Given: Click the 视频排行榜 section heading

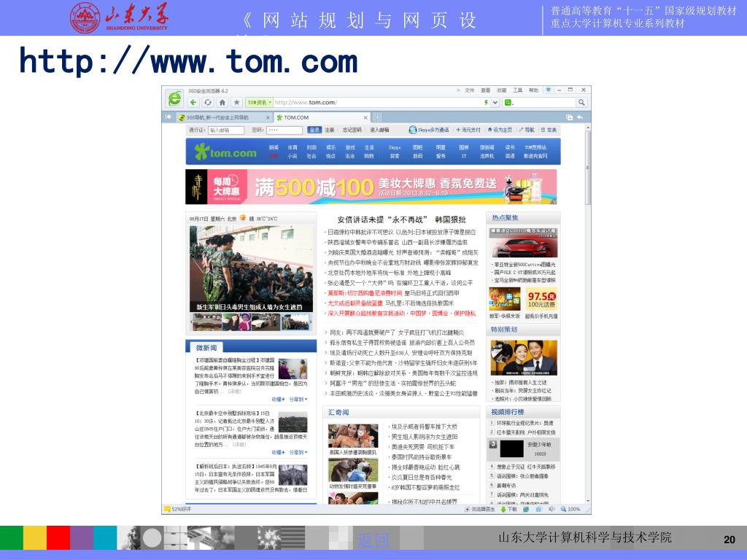Looking at the screenshot, I should [x=508, y=412].
